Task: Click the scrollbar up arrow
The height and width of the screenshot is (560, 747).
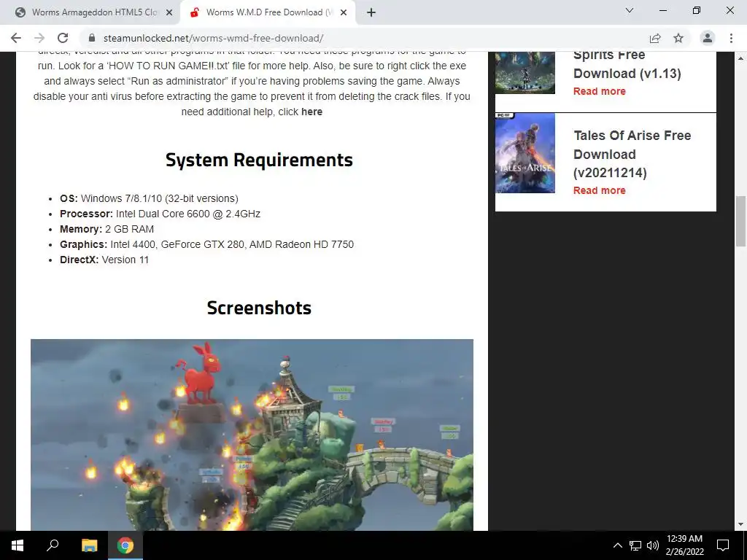Action: [740, 58]
